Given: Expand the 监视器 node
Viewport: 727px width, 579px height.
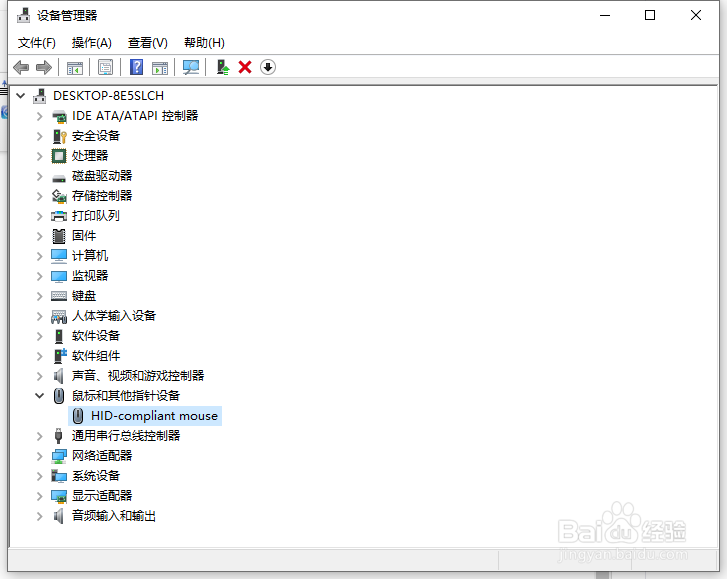Looking at the screenshot, I should pos(39,276).
